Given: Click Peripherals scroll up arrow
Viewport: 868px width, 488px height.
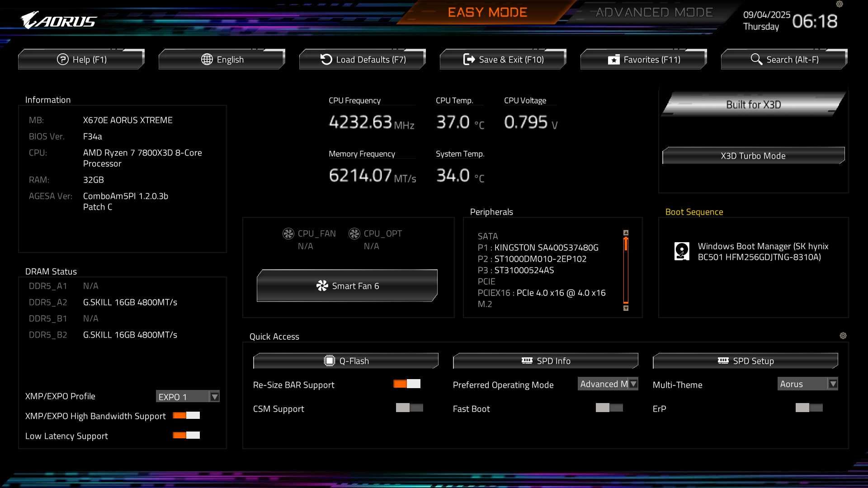Looking at the screenshot, I should coord(626,233).
